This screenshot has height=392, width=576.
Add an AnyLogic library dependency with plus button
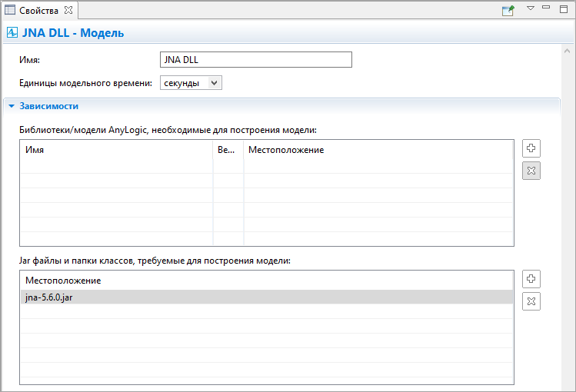click(531, 148)
